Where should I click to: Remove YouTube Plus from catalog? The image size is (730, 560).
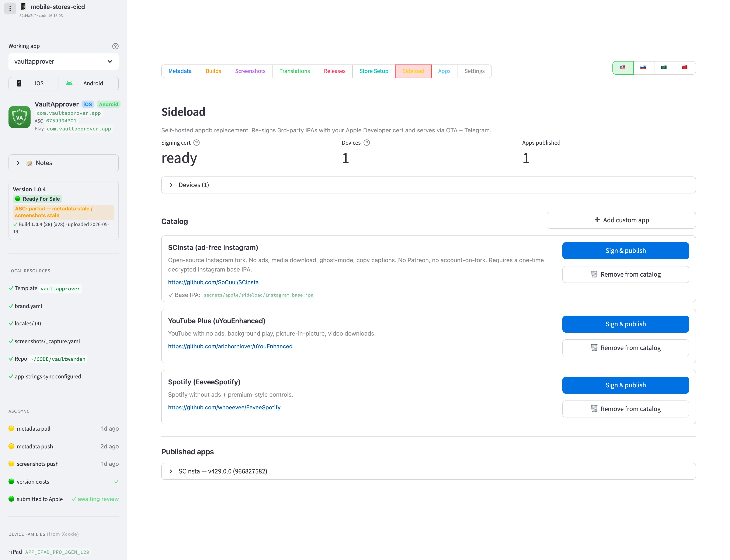point(625,348)
